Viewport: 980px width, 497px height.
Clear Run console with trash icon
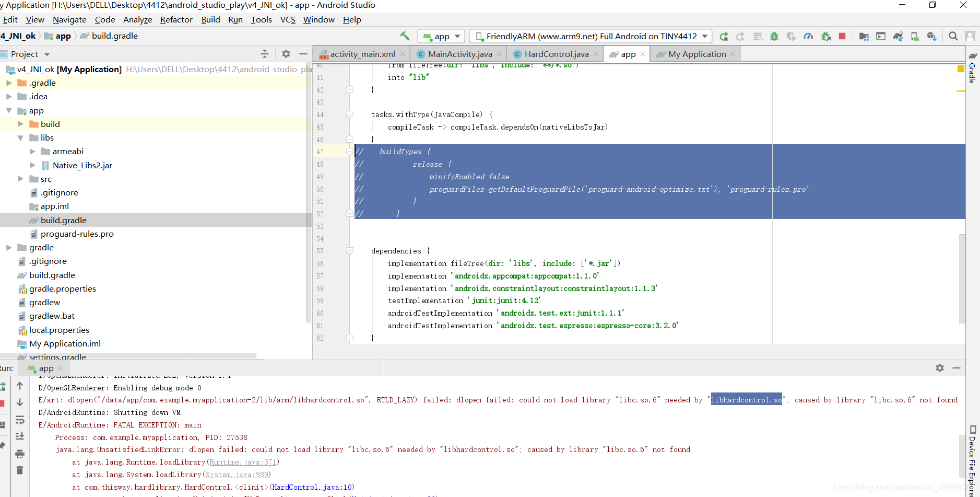pos(20,470)
